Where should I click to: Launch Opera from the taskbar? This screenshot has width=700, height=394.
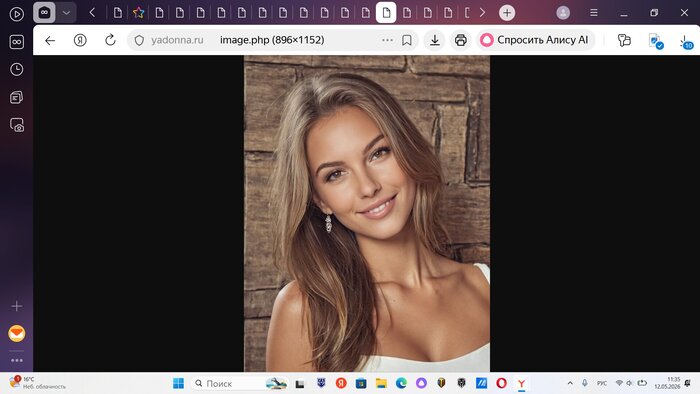click(x=501, y=383)
